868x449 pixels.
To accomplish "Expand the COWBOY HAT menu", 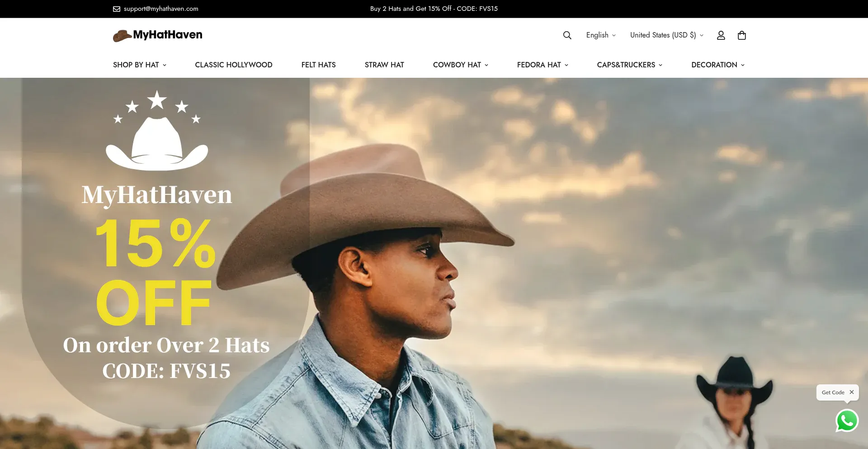I will (x=461, y=65).
